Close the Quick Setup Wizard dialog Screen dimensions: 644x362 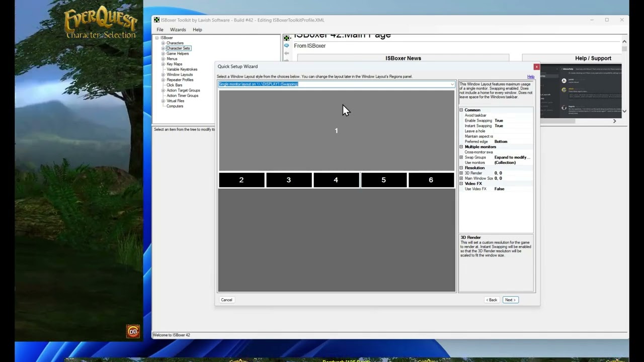536,66
